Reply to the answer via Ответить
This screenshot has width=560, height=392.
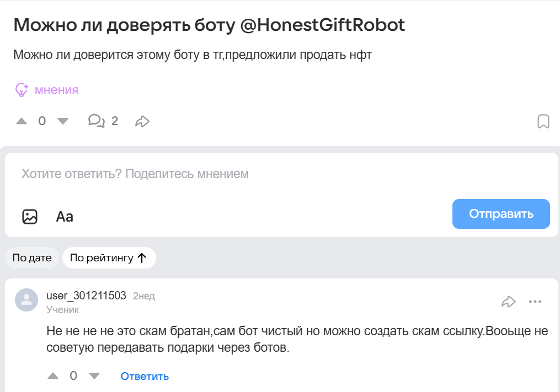145,377
